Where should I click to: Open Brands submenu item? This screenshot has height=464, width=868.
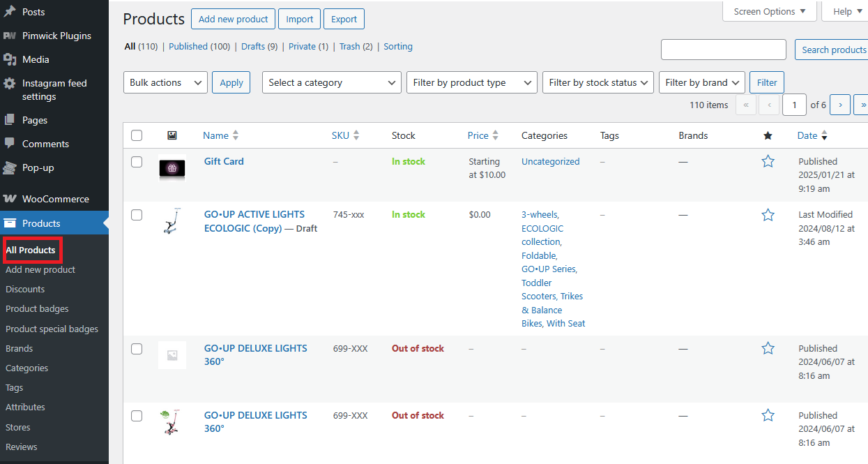point(19,348)
